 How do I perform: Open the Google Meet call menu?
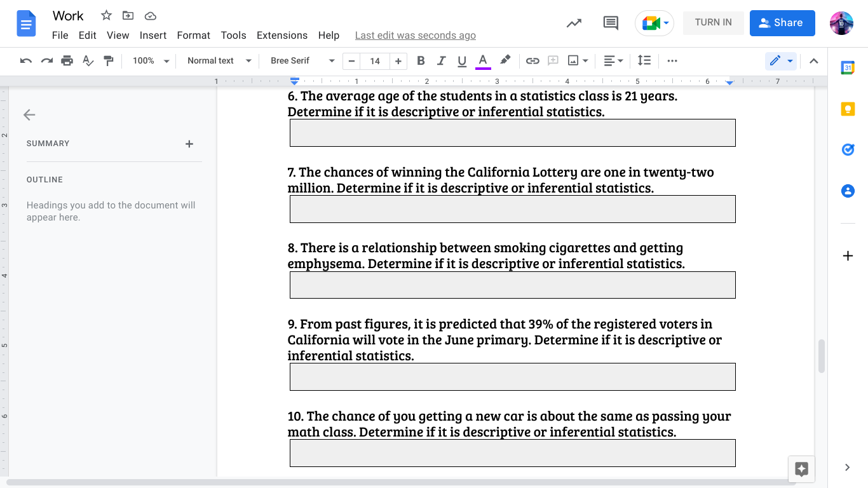(x=654, y=23)
